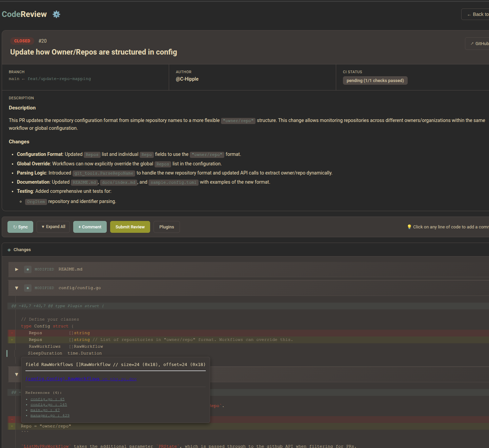489x448 pixels.
Task: Click the config/config.go file name
Action: (x=80, y=288)
